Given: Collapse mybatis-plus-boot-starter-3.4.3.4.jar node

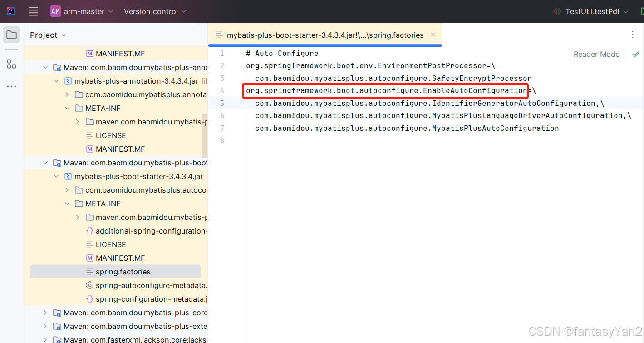Looking at the screenshot, I should pos(56,176).
